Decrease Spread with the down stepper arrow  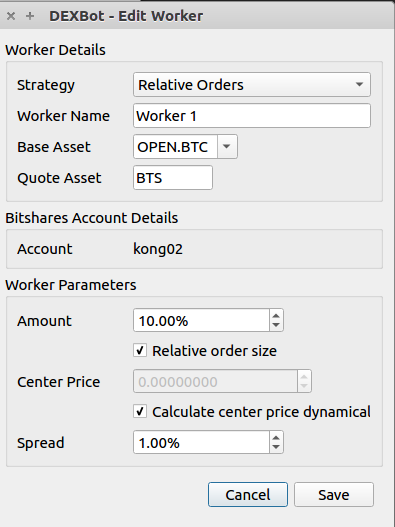(x=276, y=447)
